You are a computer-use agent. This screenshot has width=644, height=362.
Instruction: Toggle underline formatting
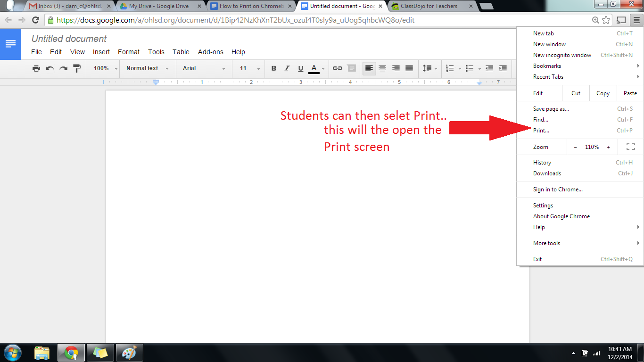pyautogui.click(x=300, y=68)
